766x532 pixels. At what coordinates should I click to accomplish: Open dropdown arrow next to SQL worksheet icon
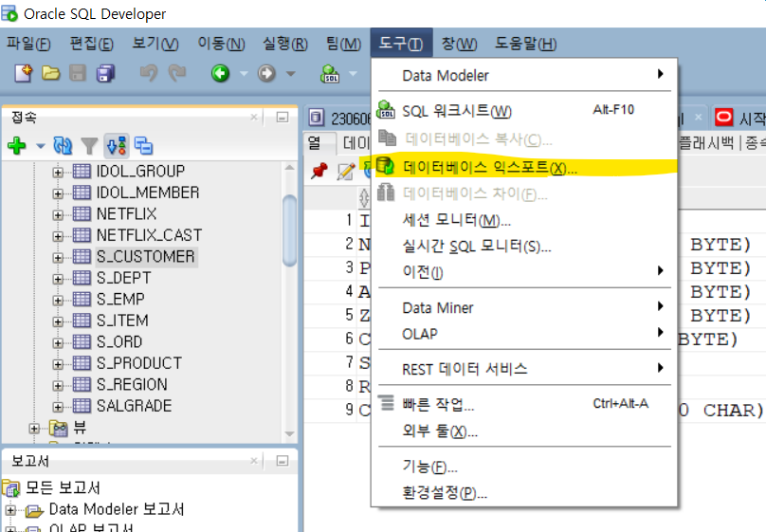[354, 74]
